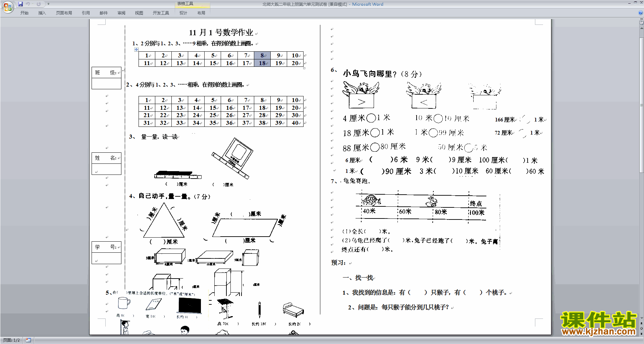This screenshot has height=344, width=644.
Task: Click the vertical scrollbar down arrow
Action: [642, 318]
